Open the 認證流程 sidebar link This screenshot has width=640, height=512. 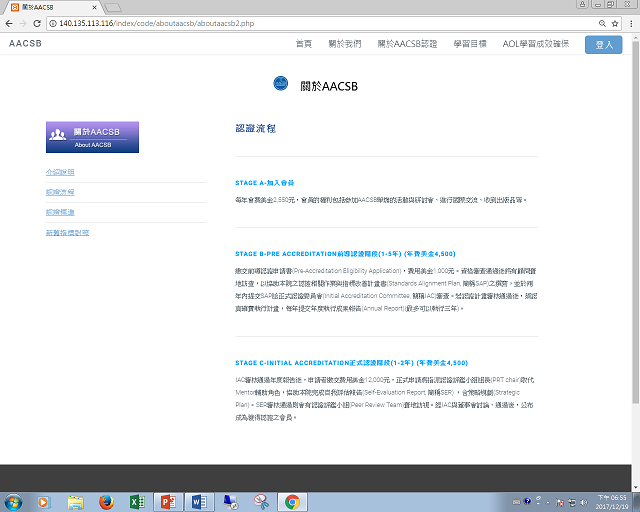click(x=60, y=192)
